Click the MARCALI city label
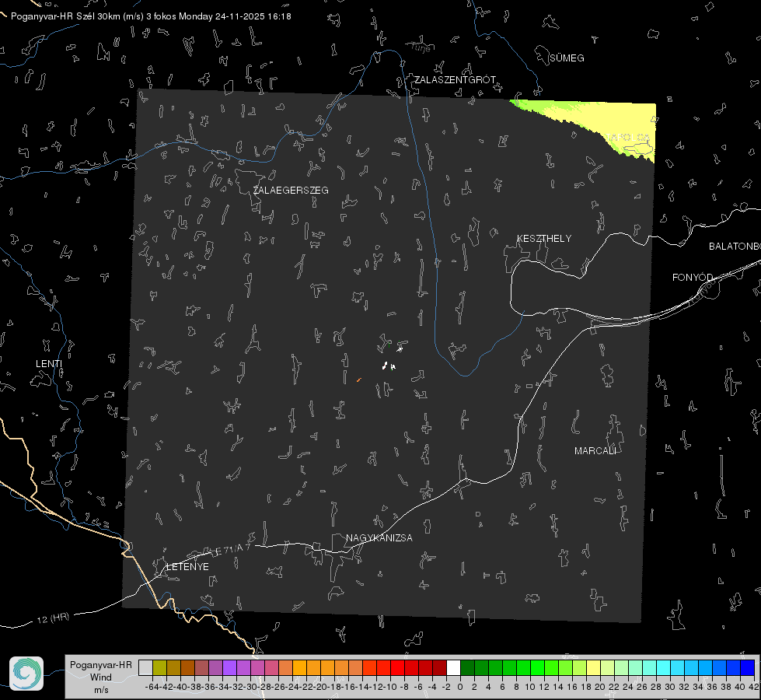 (595, 451)
